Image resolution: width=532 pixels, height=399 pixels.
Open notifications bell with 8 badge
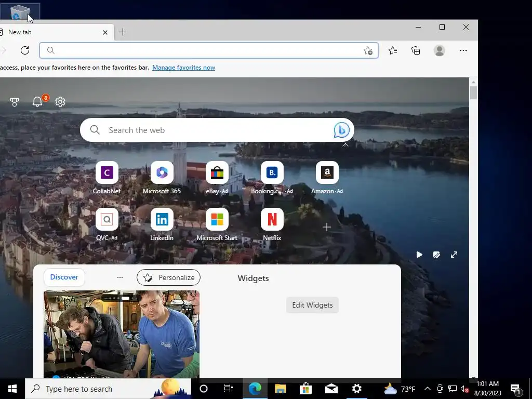[x=37, y=101]
